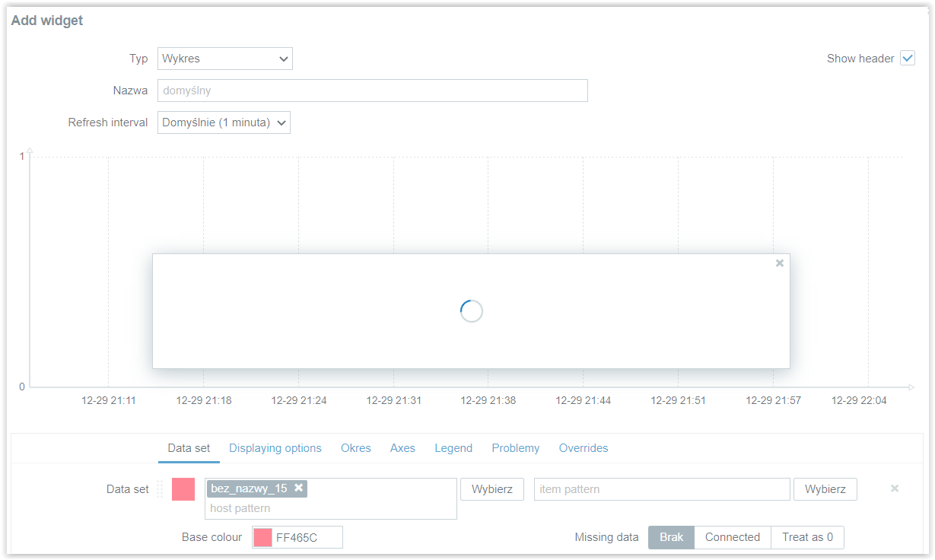Delete the data set row
This screenshot has width=935, height=560.
[x=895, y=488]
